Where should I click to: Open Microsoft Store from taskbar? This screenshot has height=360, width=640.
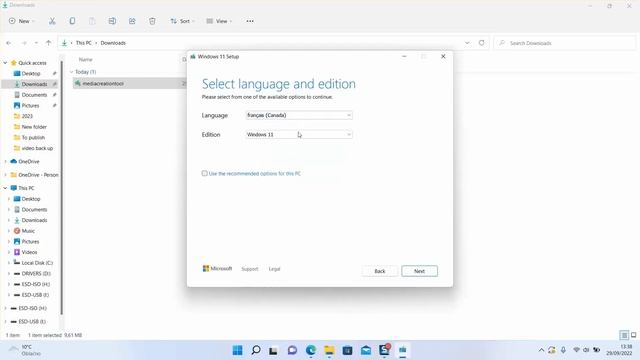pyautogui.click(x=347, y=350)
